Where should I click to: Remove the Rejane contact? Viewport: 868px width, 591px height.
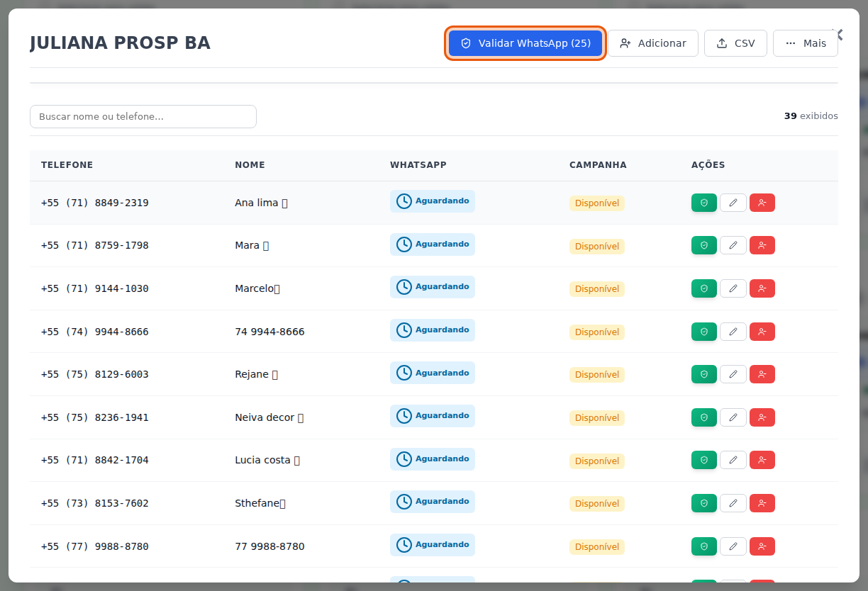(762, 374)
